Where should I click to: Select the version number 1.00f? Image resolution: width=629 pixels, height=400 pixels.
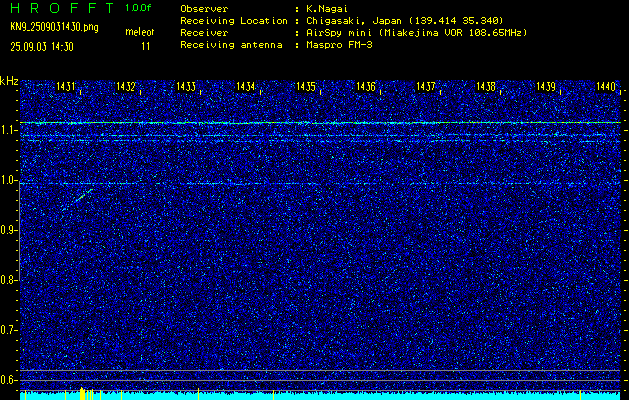pyautogui.click(x=138, y=8)
